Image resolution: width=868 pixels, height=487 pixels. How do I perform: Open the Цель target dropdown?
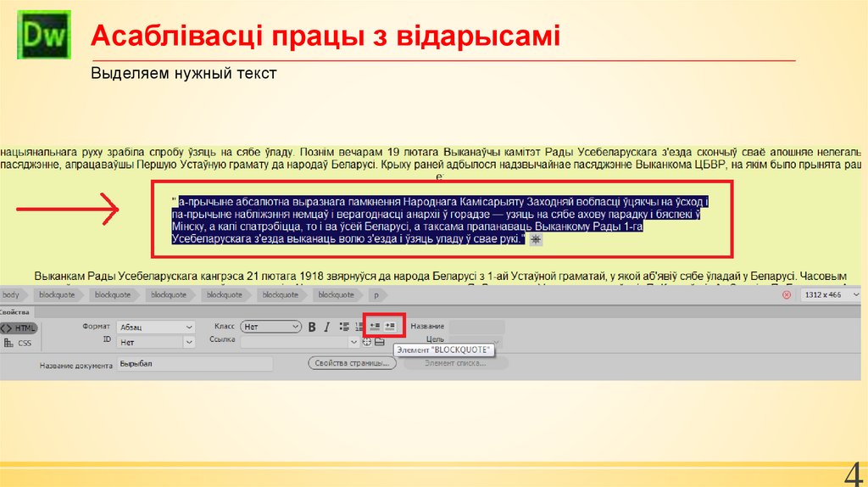[475, 342]
